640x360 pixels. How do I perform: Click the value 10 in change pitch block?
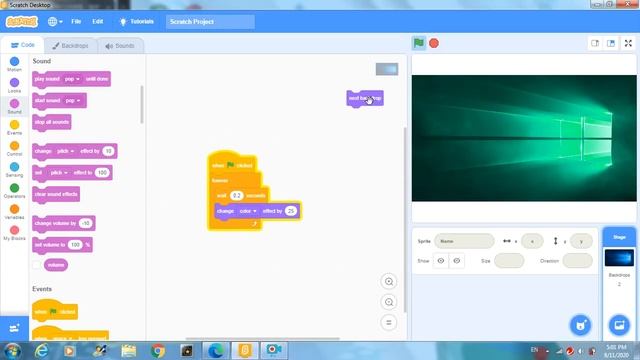pyautogui.click(x=108, y=151)
